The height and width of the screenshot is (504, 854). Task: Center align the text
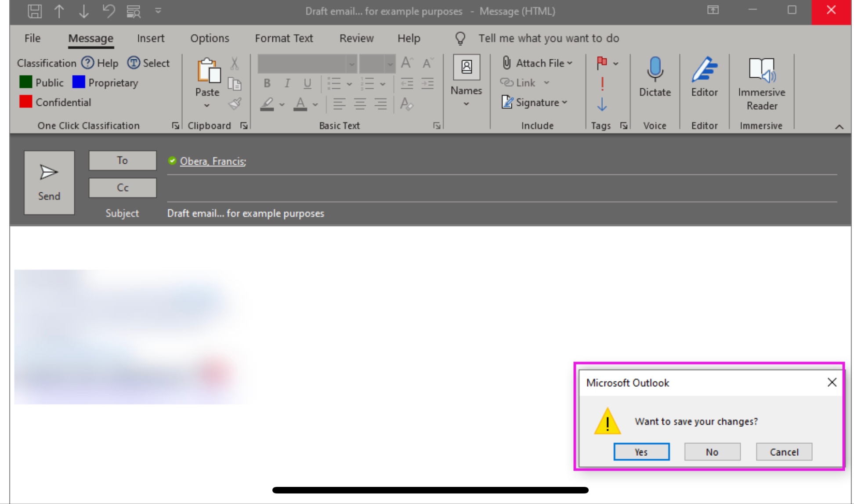360,104
